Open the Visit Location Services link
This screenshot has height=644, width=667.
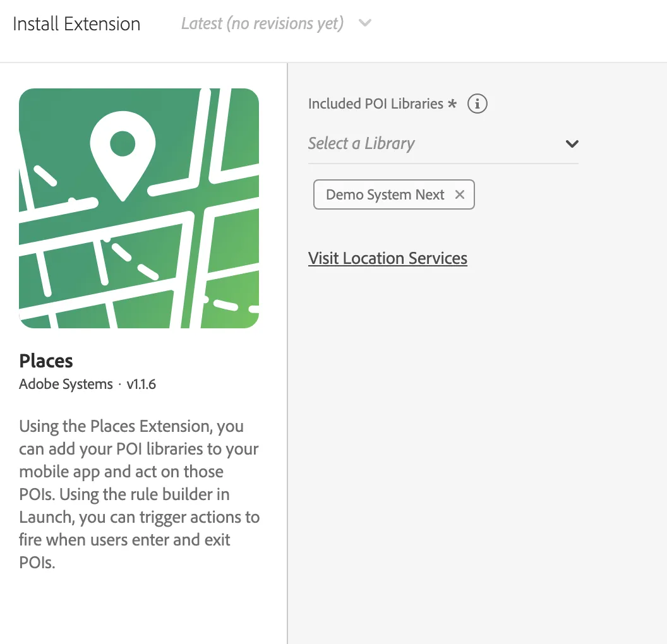388,258
